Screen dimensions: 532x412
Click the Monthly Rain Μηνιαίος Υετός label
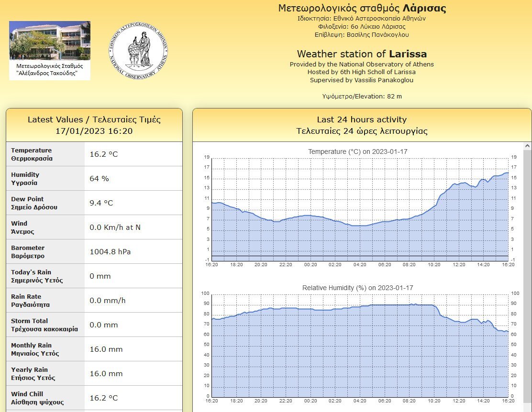[35, 349]
